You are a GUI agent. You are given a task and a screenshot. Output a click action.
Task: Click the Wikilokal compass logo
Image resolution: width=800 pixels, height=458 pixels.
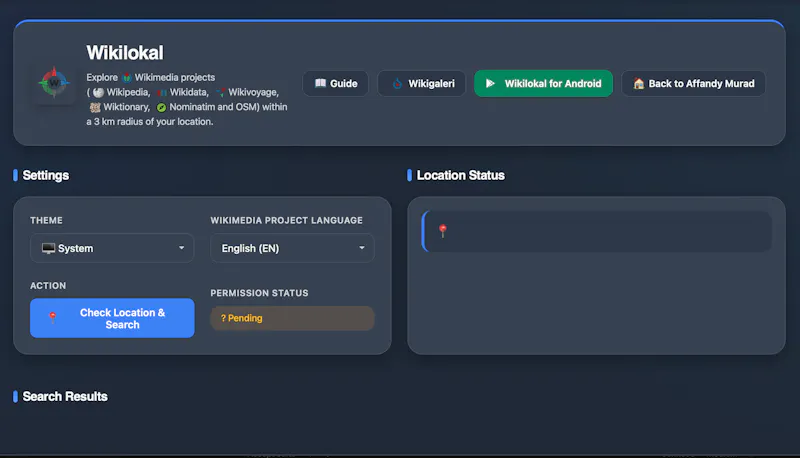(x=54, y=83)
